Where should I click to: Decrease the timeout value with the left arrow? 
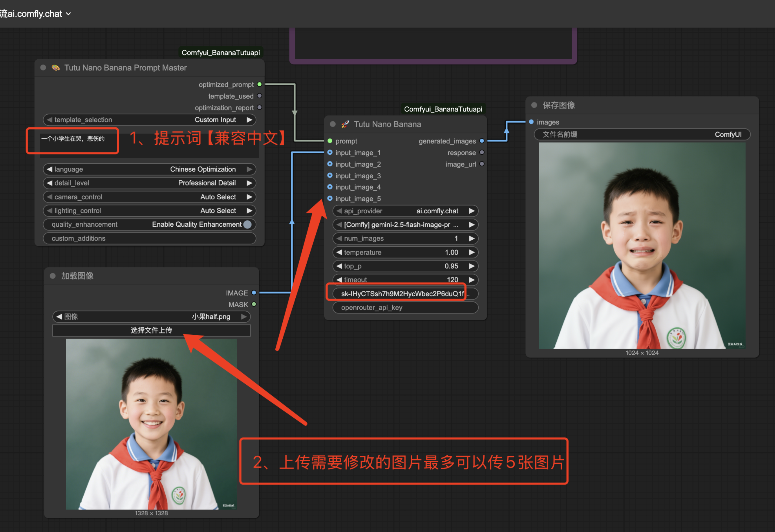click(x=339, y=280)
